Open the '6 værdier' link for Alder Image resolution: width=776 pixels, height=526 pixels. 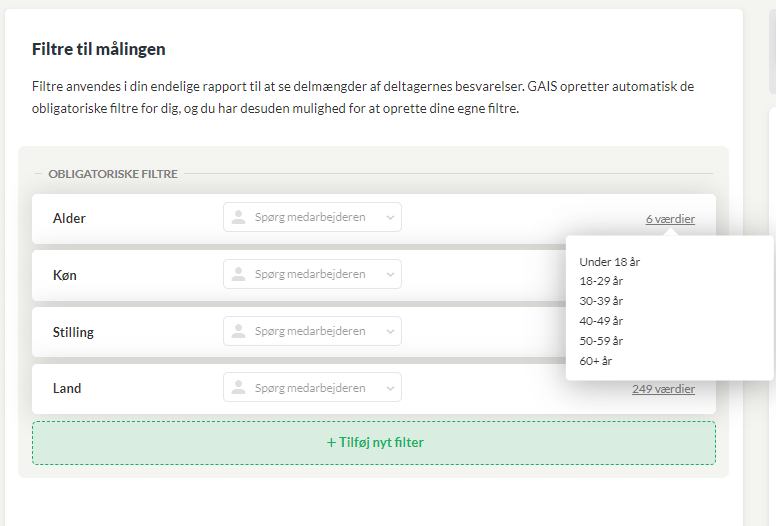[x=670, y=219]
